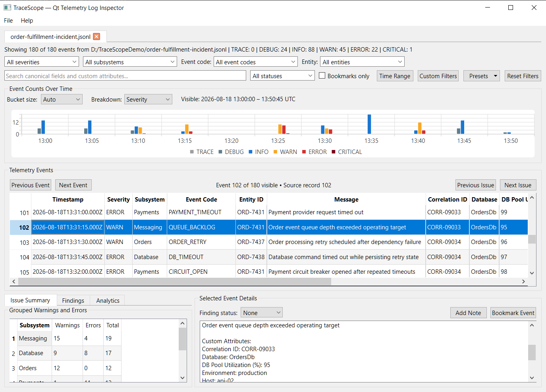Click the WARN legend color swatch
Image resolution: width=546 pixels, height=392 pixels.
tap(275, 152)
